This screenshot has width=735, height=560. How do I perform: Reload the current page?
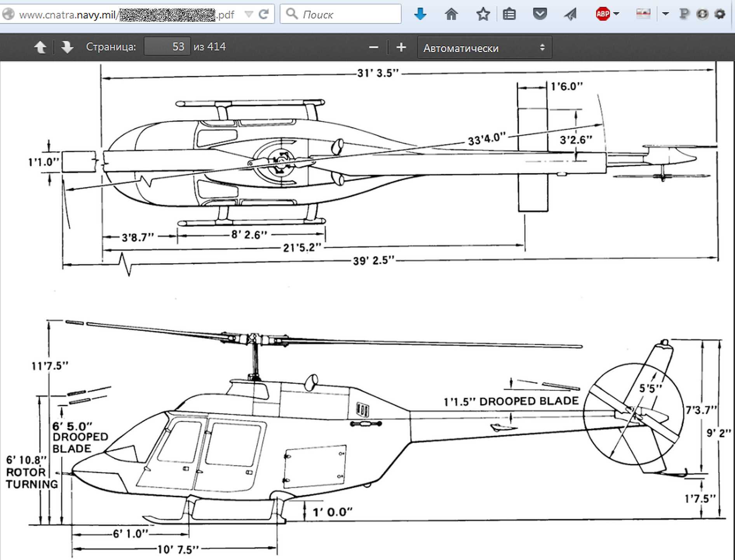[x=264, y=15]
